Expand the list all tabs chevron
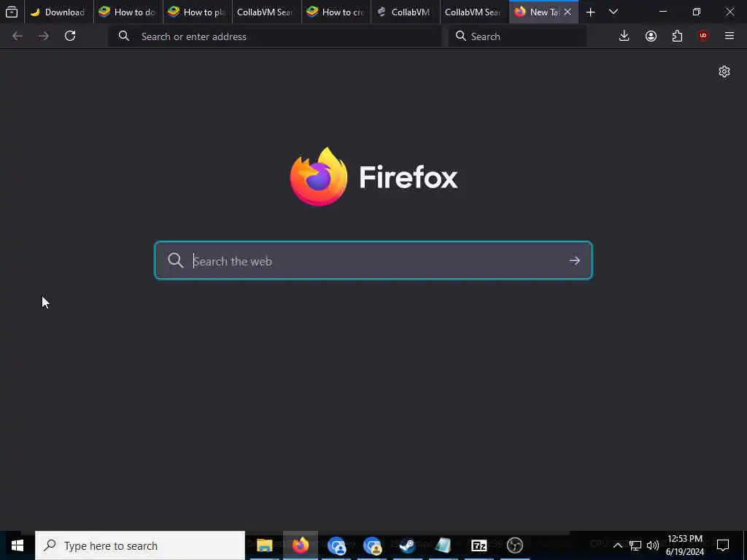 pos(614,12)
